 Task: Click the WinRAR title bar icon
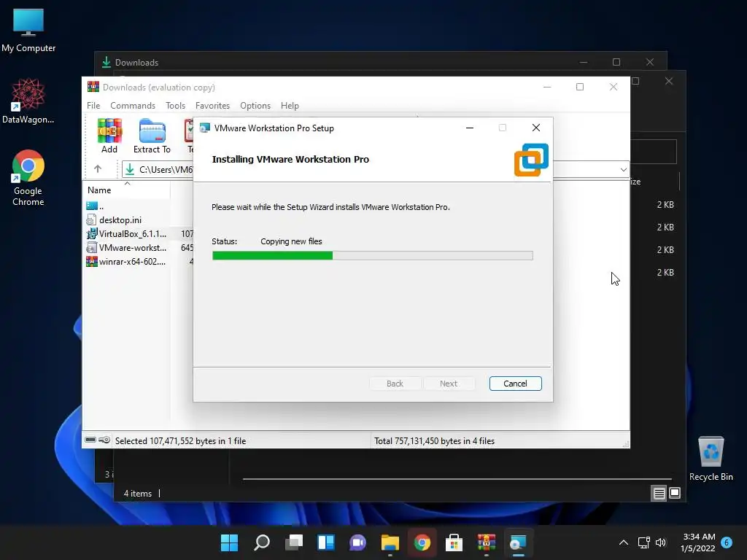pos(93,87)
